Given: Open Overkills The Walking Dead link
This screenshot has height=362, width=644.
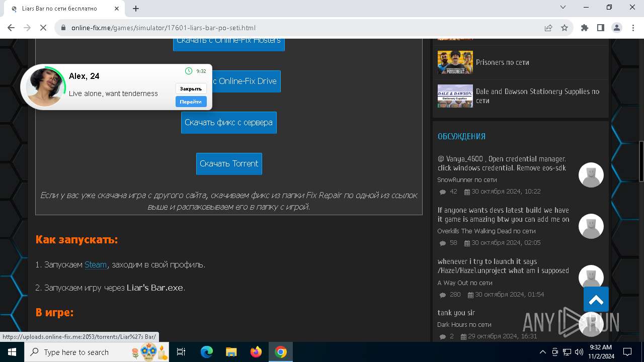Looking at the screenshot, I should (x=486, y=231).
